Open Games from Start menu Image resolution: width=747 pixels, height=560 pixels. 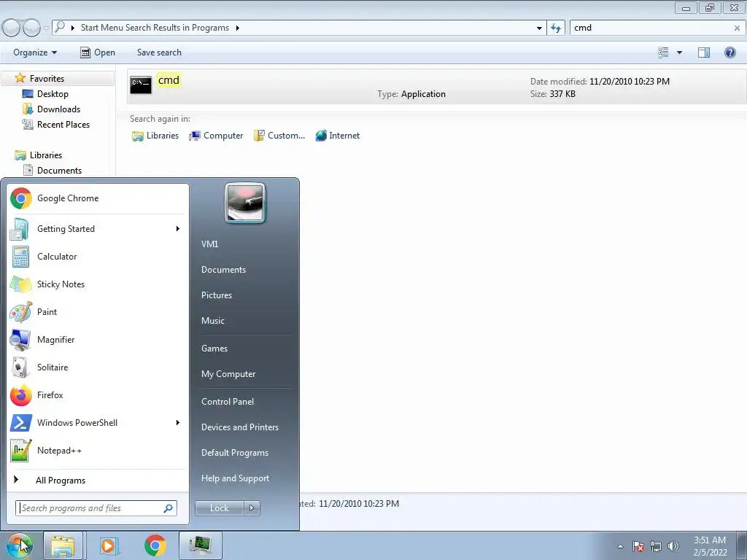pyautogui.click(x=214, y=348)
